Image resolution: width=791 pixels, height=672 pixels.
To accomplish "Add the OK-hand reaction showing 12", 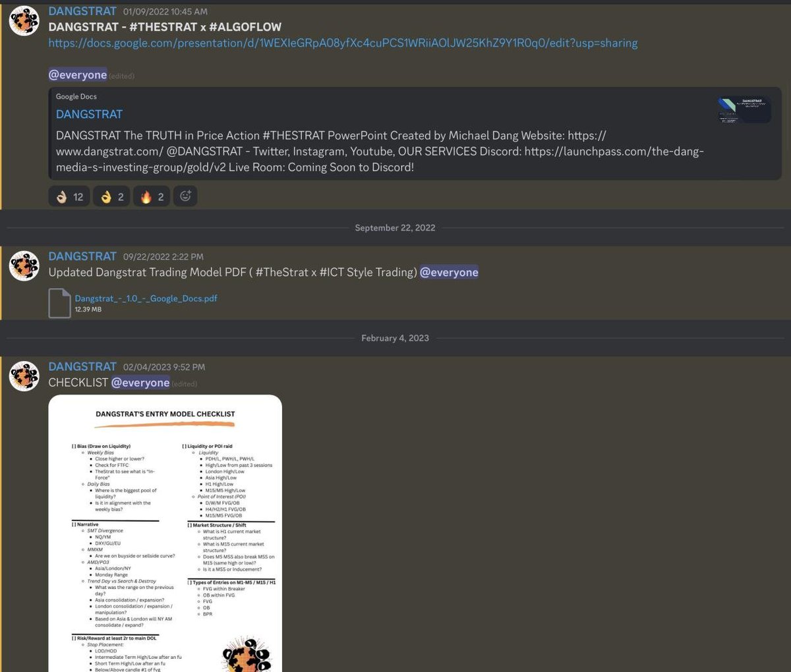I will pos(69,196).
